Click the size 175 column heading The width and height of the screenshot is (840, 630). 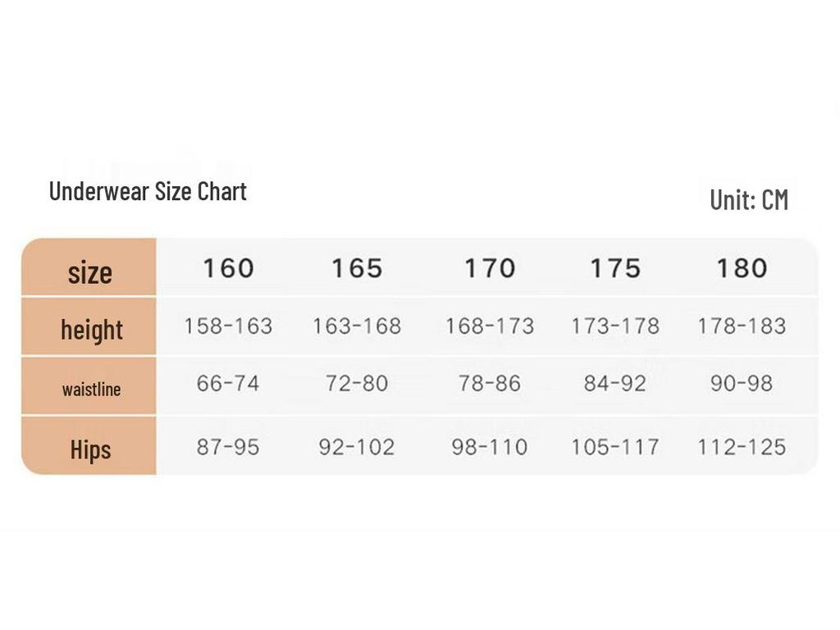pyautogui.click(x=615, y=268)
